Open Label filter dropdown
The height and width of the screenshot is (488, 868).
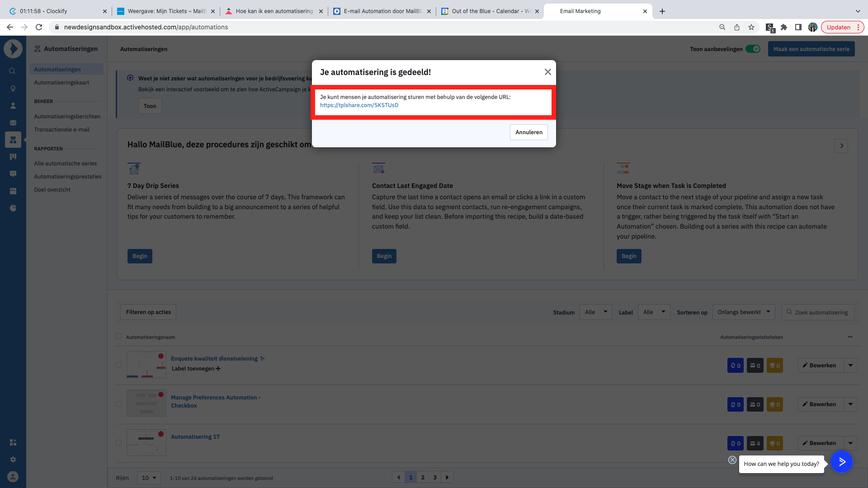point(654,312)
